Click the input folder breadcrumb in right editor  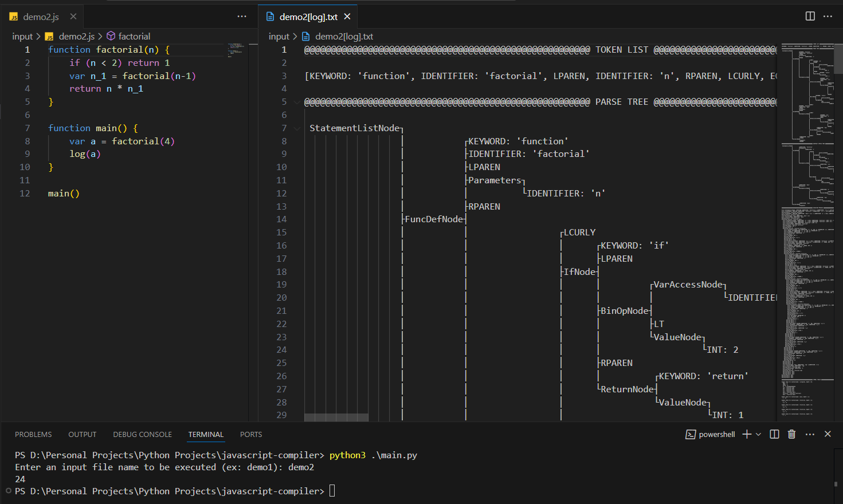(x=279, y=36)
